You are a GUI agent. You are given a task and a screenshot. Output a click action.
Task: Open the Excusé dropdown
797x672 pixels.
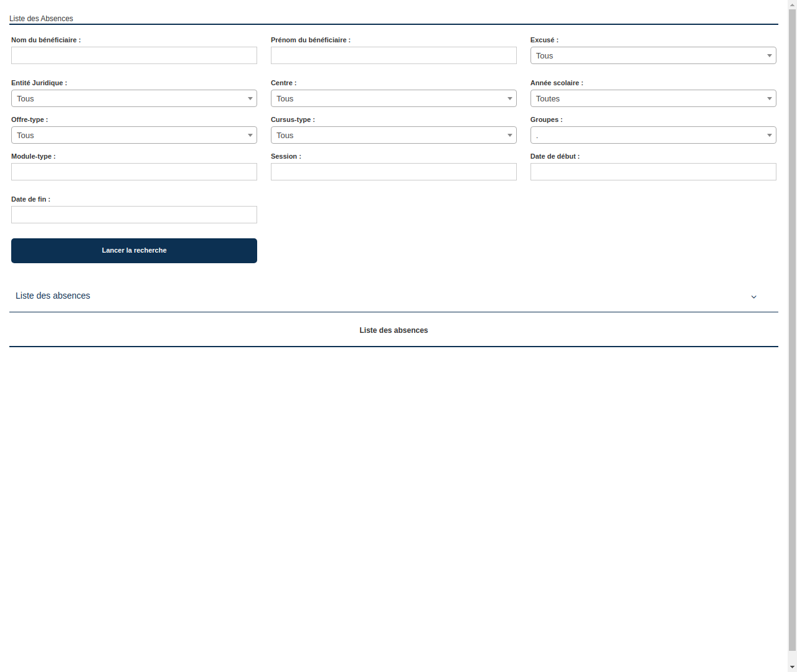tap(653, 55)
